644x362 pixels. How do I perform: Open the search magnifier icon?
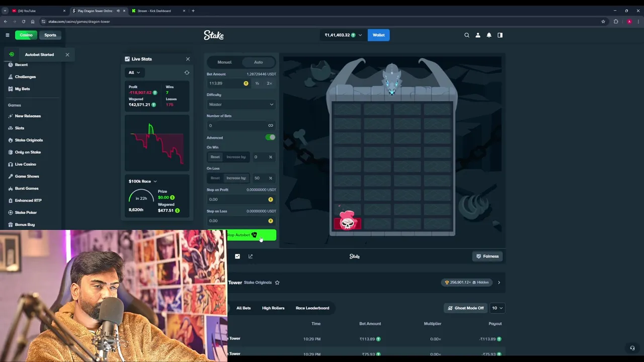pos(467,35)
